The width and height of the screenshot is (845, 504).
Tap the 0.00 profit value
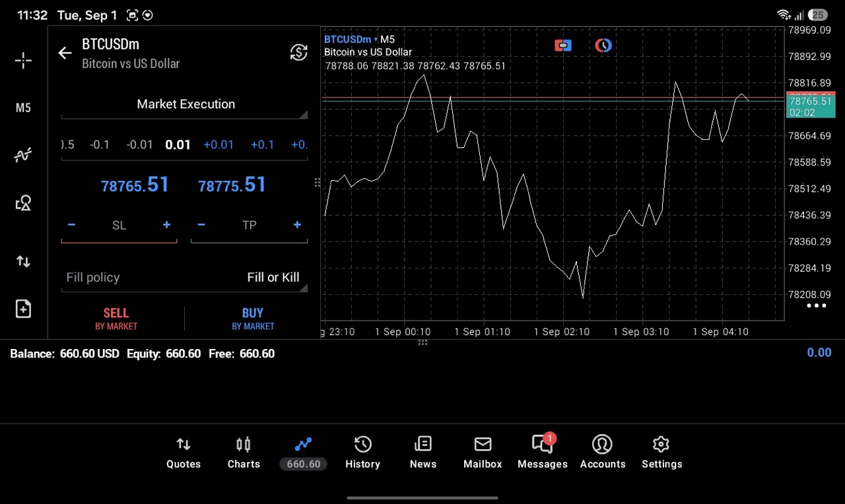click(x=819, y=352)
